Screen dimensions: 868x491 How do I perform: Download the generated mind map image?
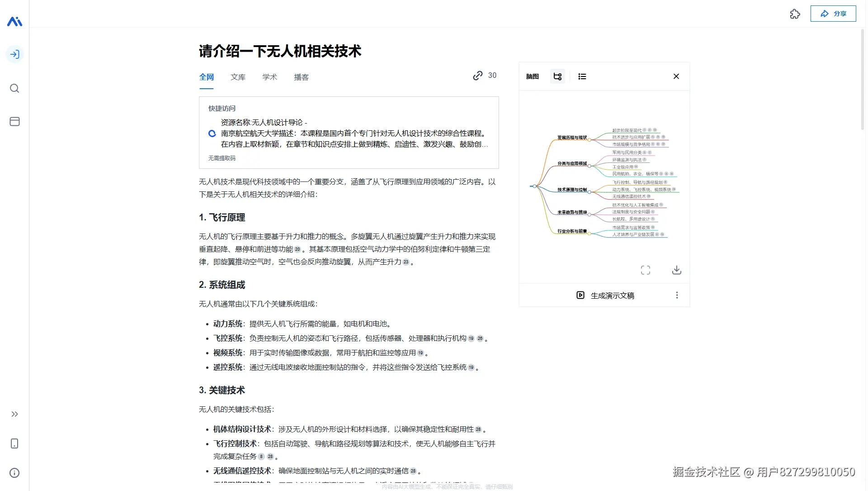pos(677,270)
